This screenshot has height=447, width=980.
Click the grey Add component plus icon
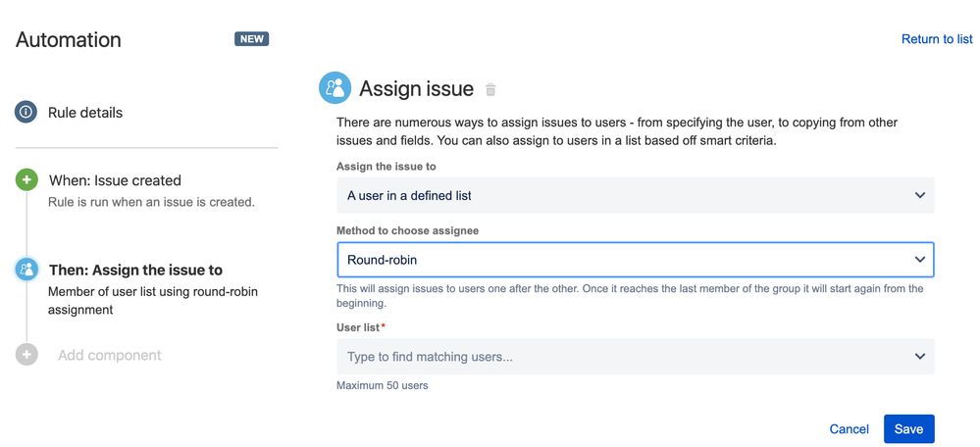tap(26, 355)
